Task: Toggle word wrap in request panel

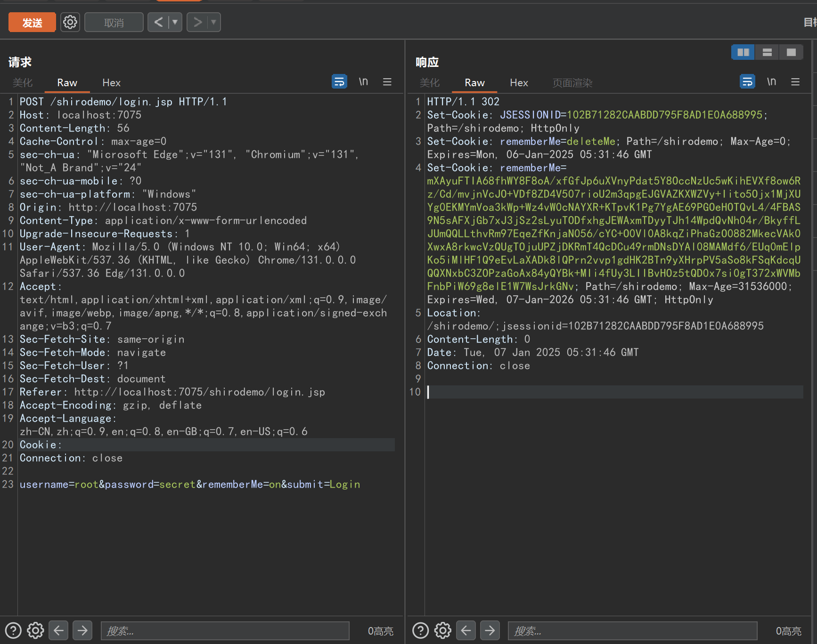Action: [339, 82]
